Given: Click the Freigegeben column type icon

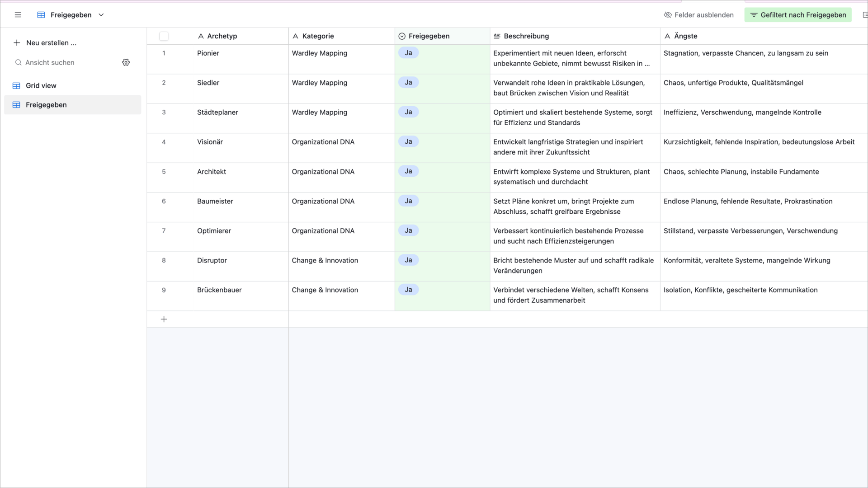Looking at the screenshot, I should (x=402, y=36).
